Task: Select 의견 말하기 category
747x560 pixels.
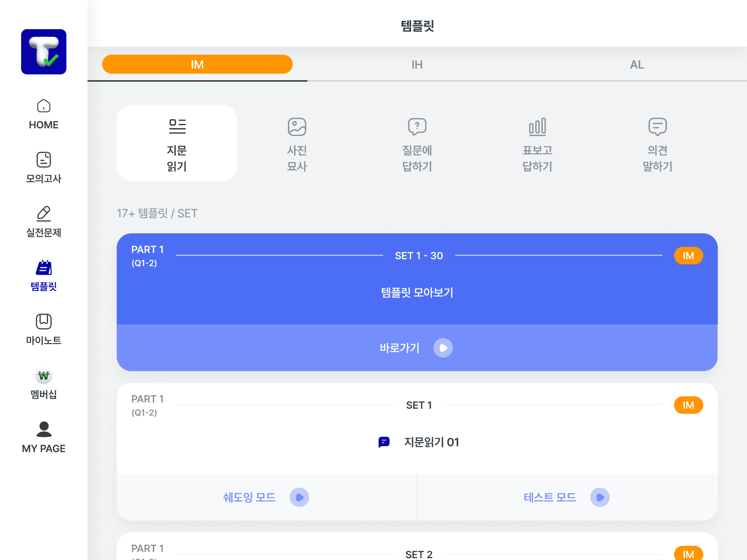Action: [x=657, y=143]
